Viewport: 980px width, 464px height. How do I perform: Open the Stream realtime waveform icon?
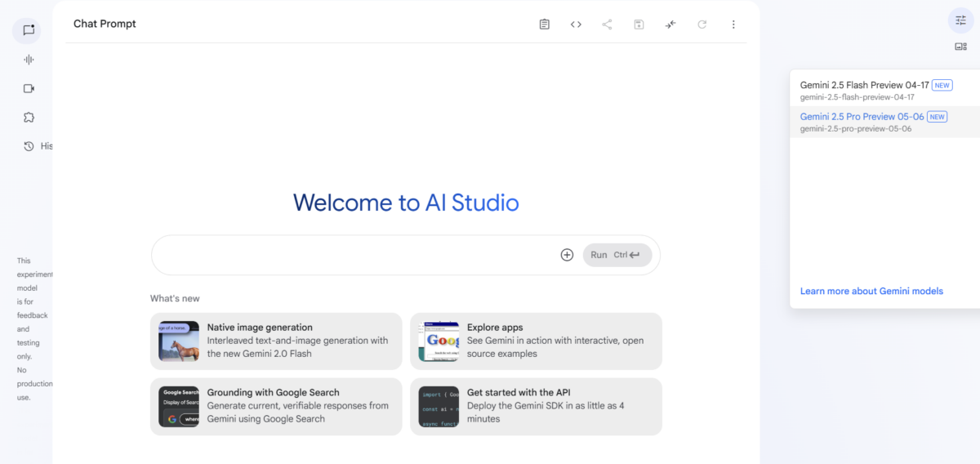click(29, 60)
